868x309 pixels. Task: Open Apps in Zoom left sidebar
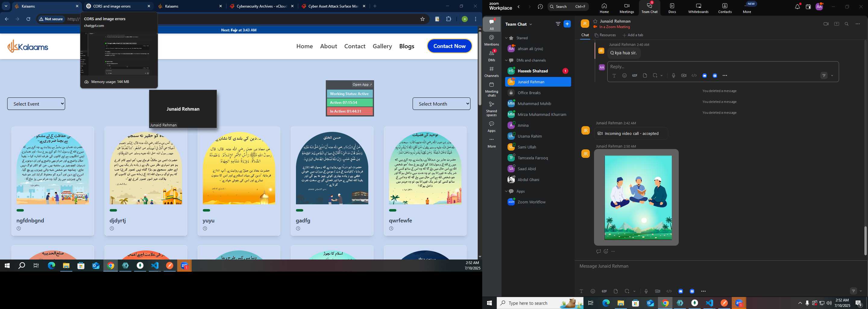[x=492, y=127]
